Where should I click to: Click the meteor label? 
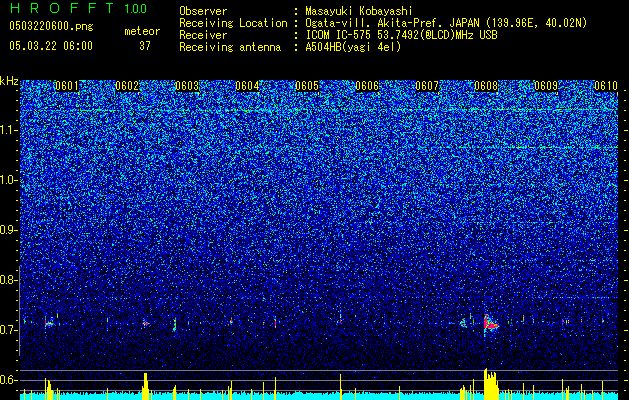(142, 31)
